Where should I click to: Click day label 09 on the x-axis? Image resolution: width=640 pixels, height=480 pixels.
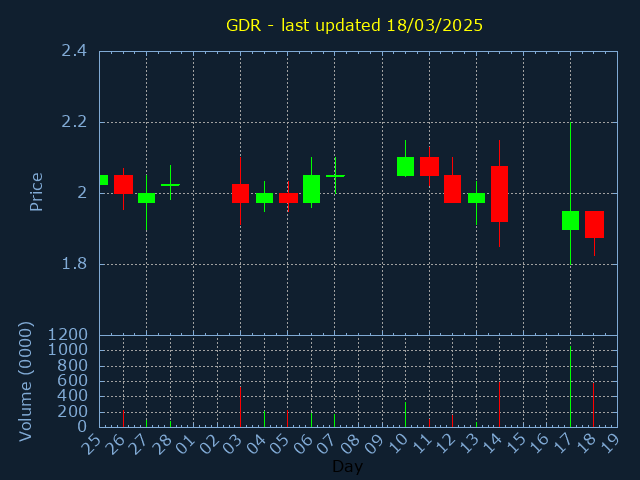(x=375, y=444)
